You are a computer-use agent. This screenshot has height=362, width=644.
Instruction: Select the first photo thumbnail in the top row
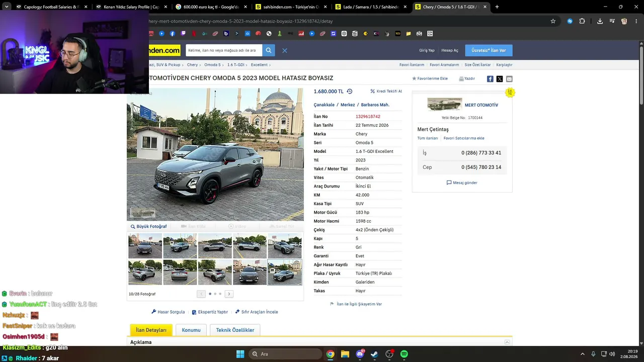point(145,246)
